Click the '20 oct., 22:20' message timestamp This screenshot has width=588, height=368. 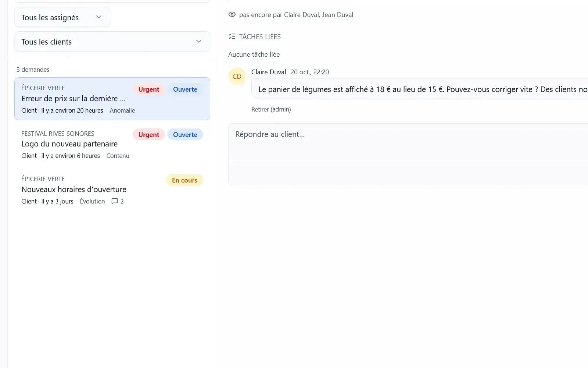310,72
